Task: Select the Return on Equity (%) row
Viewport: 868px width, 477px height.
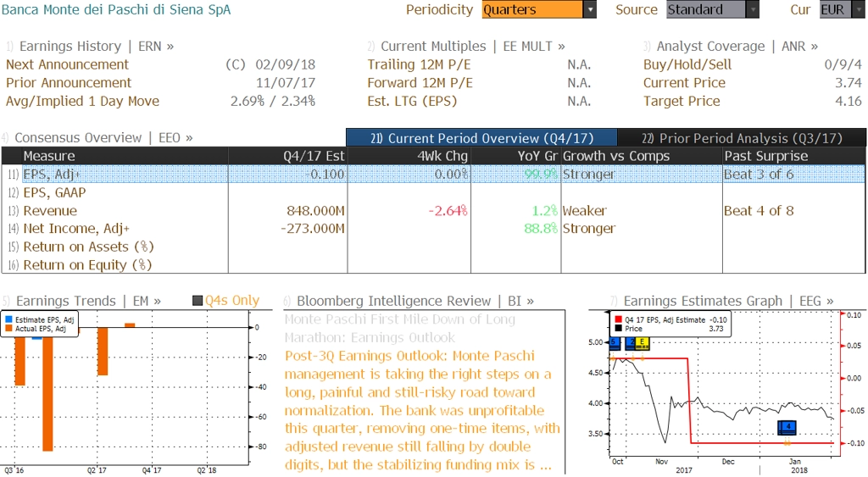Action: [433, 265]
